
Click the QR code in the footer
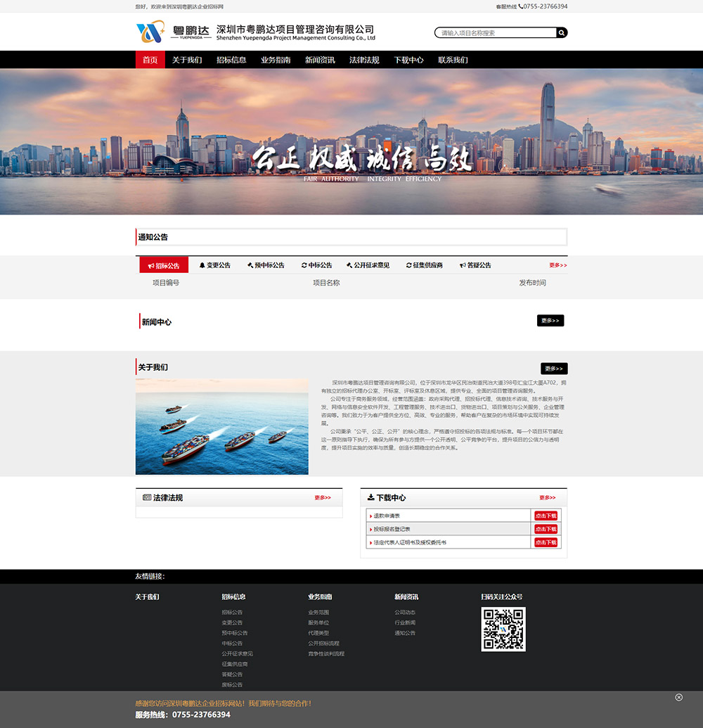pyautogui.click(x=503, y=629)
